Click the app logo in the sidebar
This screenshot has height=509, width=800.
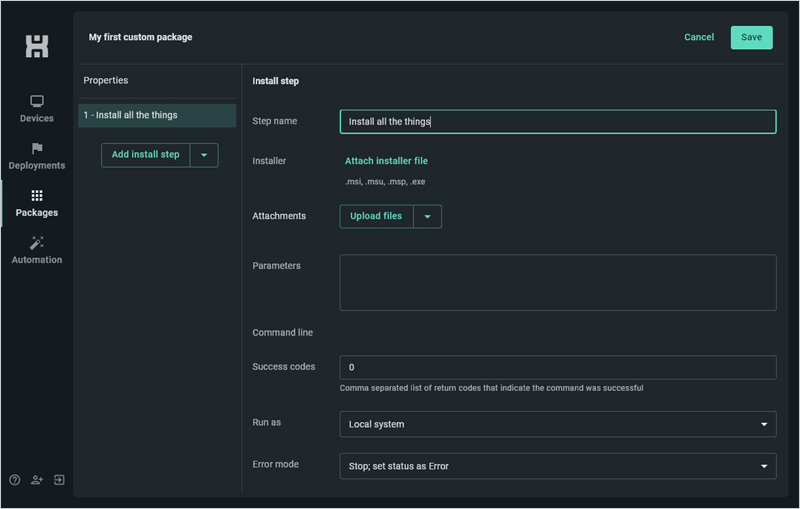(x=37, y=46)
